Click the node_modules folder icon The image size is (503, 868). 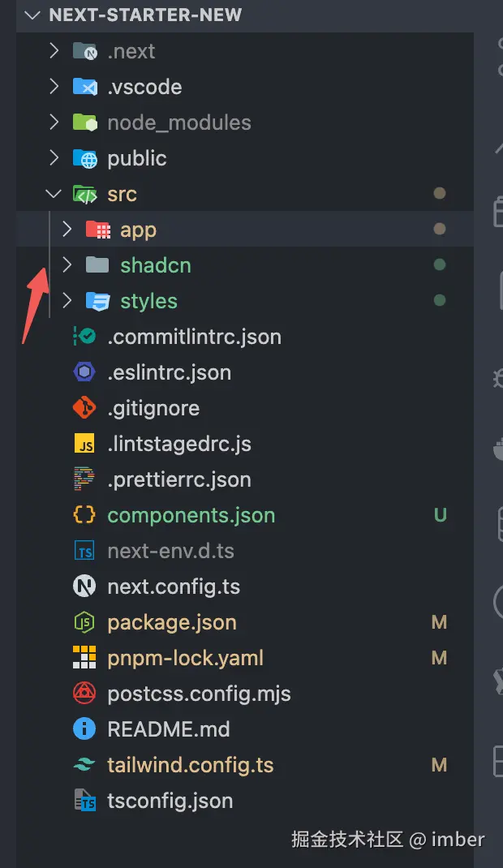pyautogui.click(x=84, y=122)
